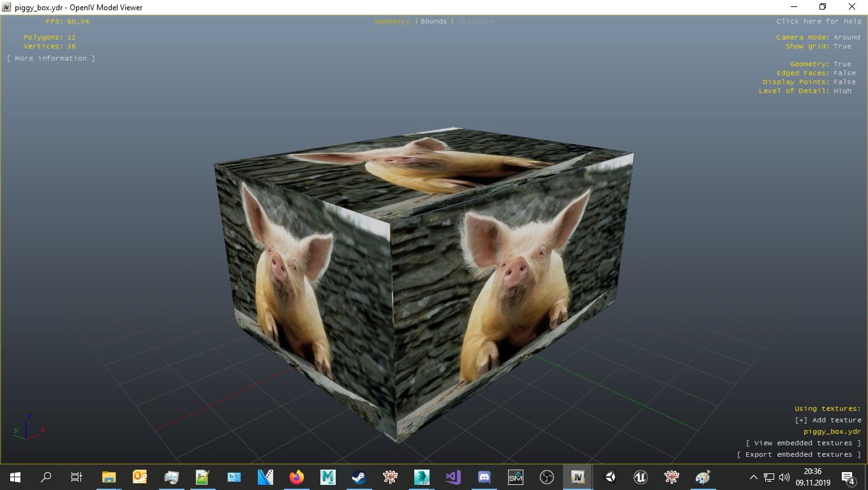Open Unreal Engine from the taskbar
The width and height of the screenshot is (868, 490).
click(640, 477)
